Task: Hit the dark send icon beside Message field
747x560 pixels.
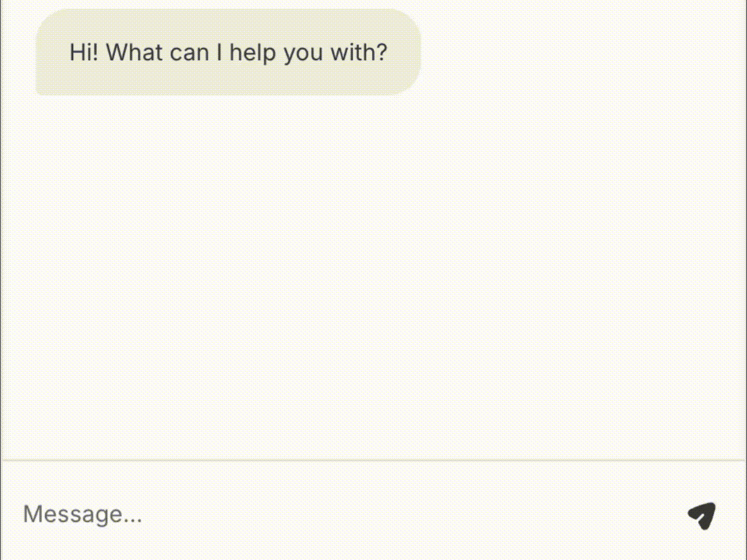Action: (x=702, y=515)
